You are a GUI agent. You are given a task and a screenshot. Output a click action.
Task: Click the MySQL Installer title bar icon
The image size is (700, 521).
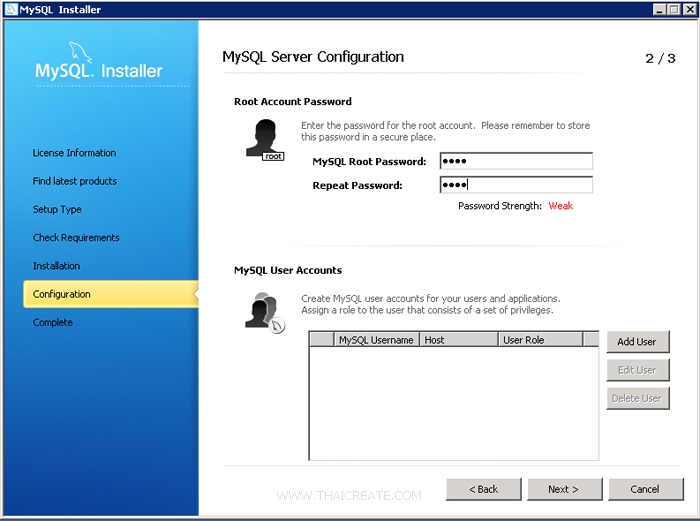pos(10,9)
